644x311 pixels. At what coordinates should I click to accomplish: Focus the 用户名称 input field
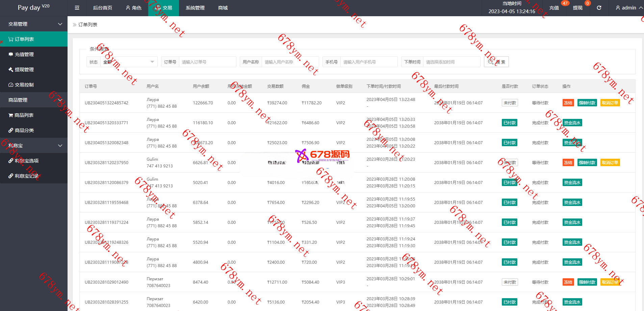pyautogui.click(x=290, y=62)
